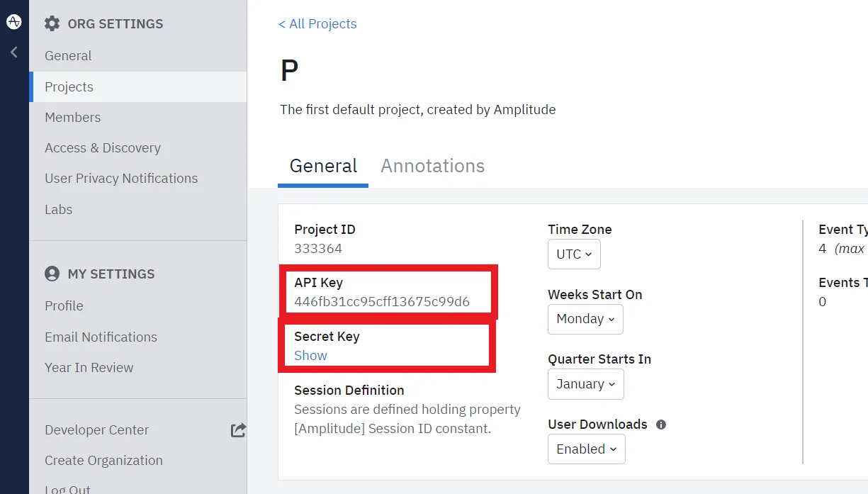
Task: Open Email Notifications settings
Action: tap(101, 337)
